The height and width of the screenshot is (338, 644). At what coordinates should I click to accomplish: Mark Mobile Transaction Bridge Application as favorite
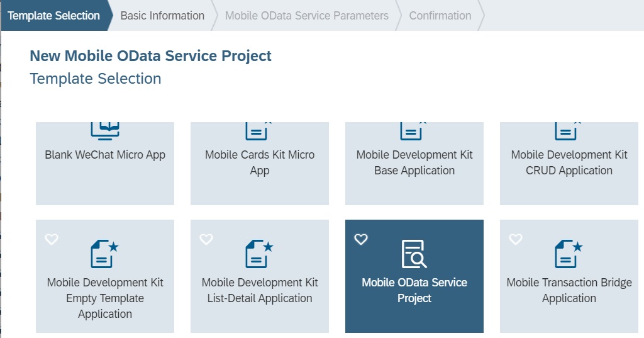tap(516, 239)
